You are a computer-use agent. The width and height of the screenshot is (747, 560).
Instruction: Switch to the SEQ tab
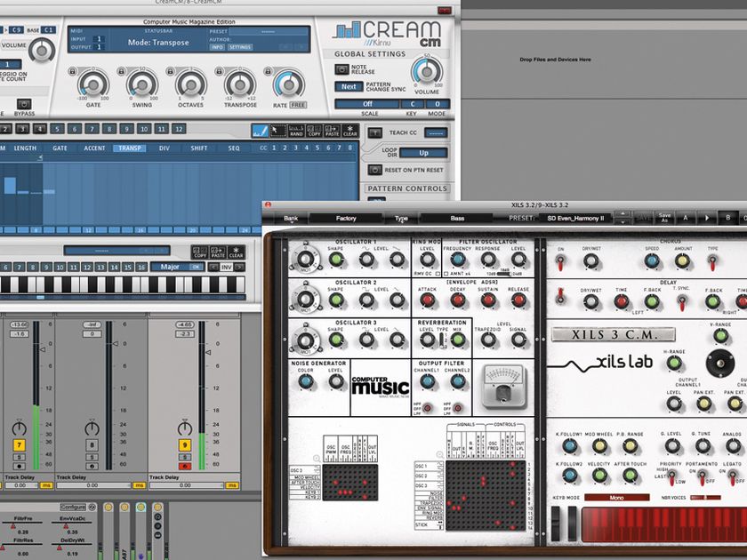(233, 147)
